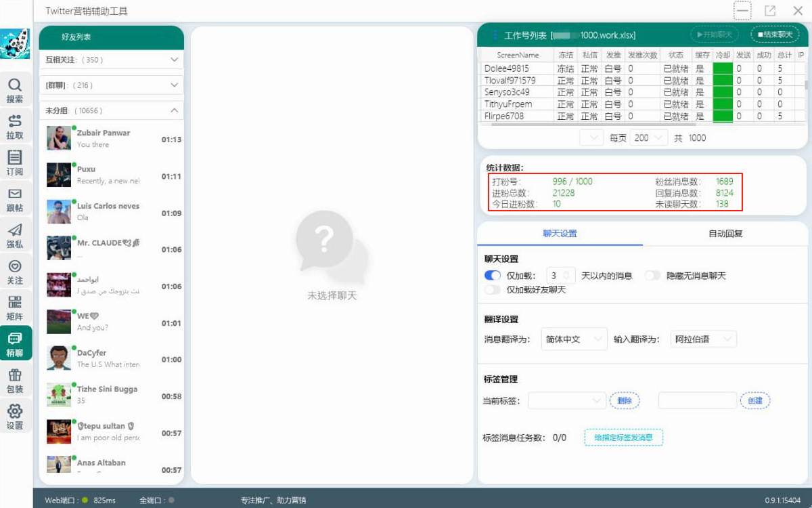Select the Mr. CLAUDE chat entry
The image size is (812, 508).
pyautogui.click(x=112, y=248)
